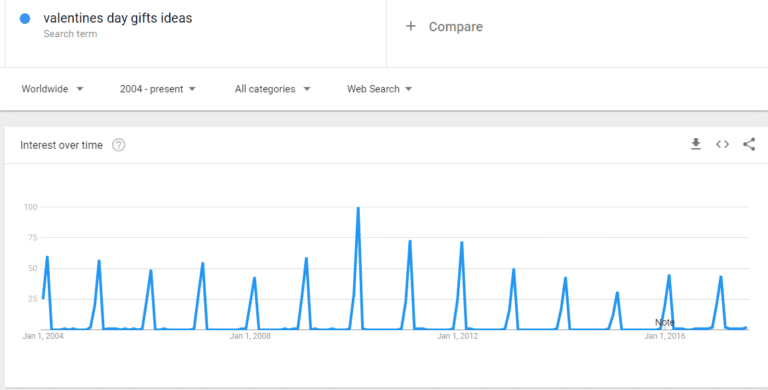Click the Jan 1, 2012 axis label

coord(457,336)
